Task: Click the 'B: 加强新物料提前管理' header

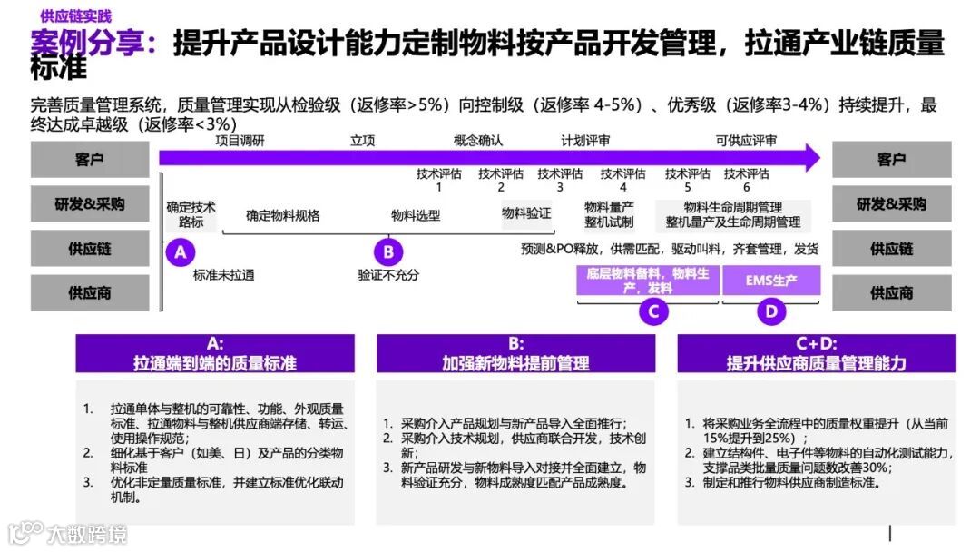Action: 515,354
